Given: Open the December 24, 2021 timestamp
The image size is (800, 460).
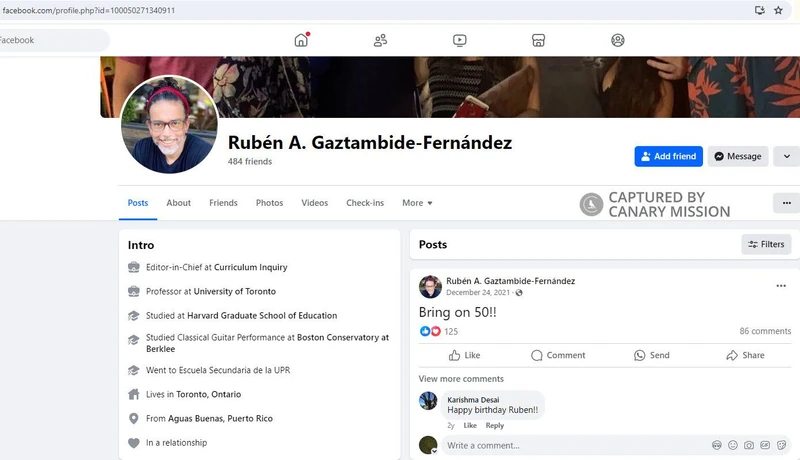Looking at the screenshot, I should [x=478, y=292].
